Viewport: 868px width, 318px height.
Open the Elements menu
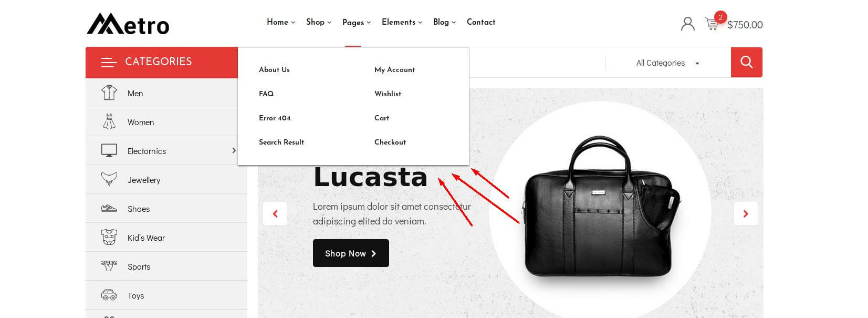pos(402,22)
